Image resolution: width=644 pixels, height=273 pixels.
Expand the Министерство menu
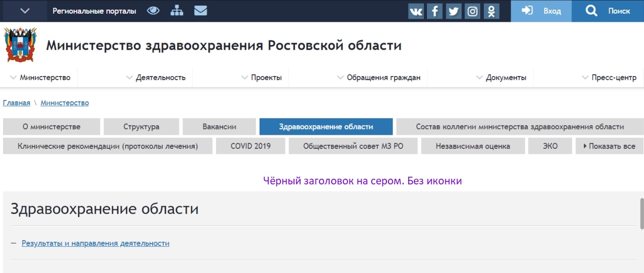40,77
